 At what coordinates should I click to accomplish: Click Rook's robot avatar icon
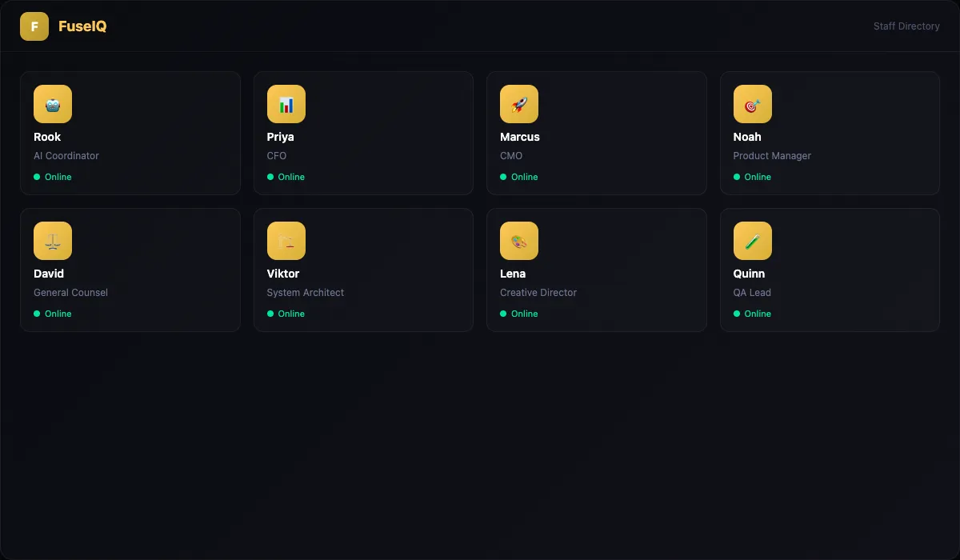[53, 104]
